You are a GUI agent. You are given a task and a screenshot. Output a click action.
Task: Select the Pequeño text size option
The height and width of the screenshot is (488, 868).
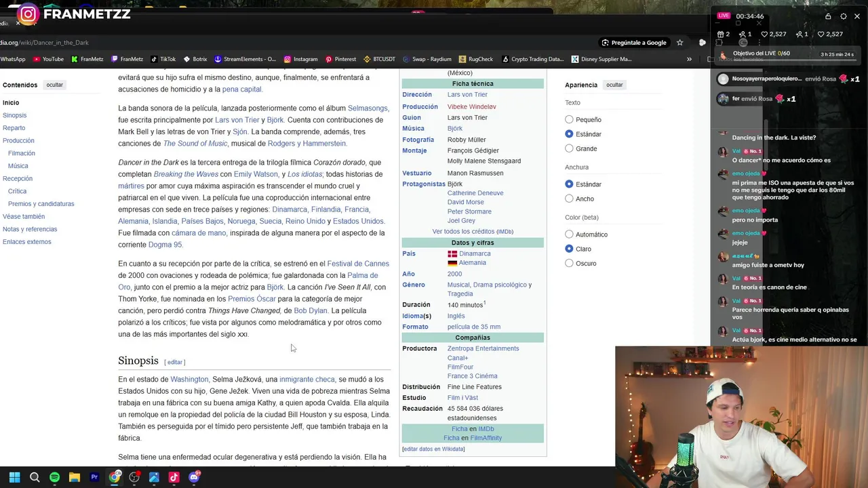(x=569, y=119)
